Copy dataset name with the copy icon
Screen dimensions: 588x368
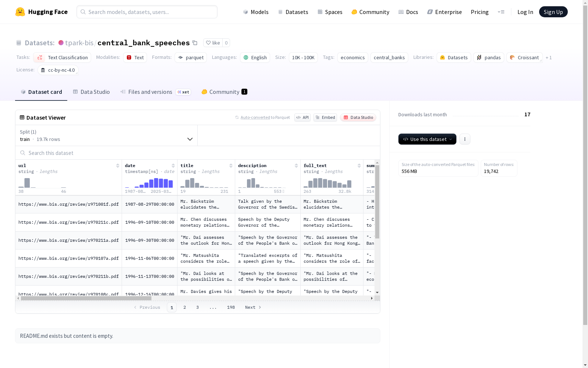195,43
